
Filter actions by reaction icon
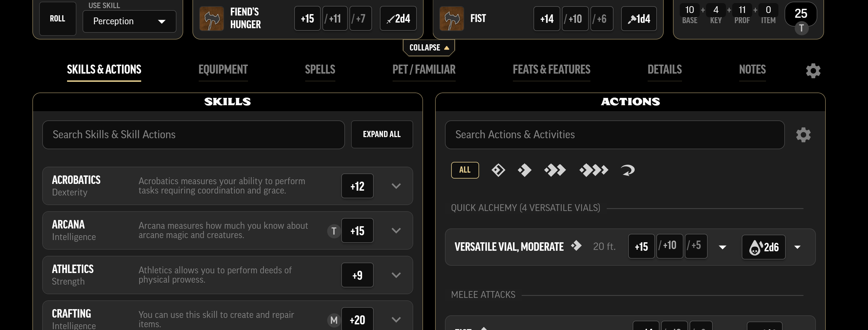[x=627, y=170]
